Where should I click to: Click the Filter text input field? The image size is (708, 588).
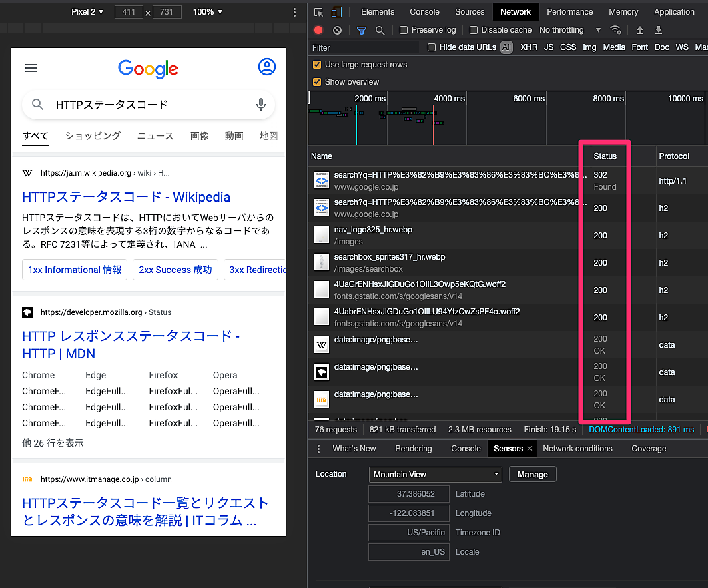(x=364, y=48)
